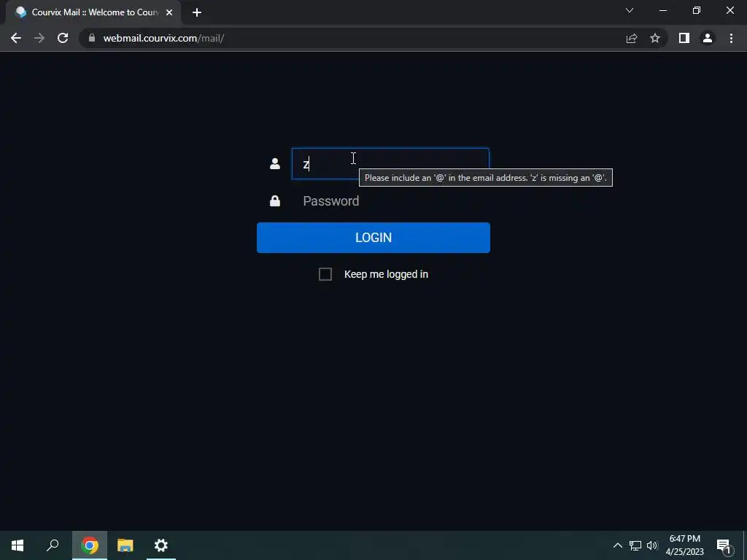Click the Chrome taskbar icon

click(x=90, y=545)
